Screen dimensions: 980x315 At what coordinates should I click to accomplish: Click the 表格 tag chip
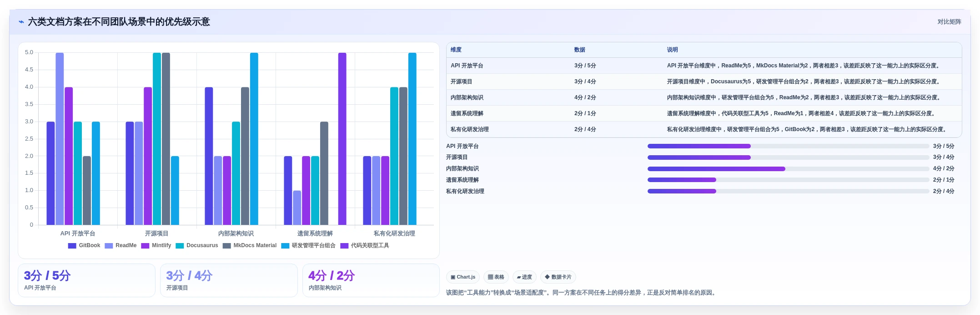496,277
